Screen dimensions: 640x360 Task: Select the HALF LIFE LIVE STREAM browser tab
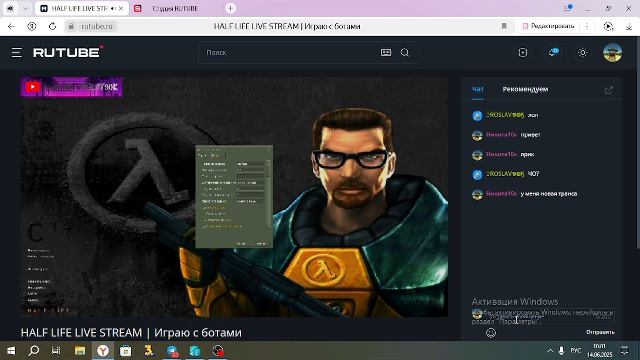click(82, 9)
